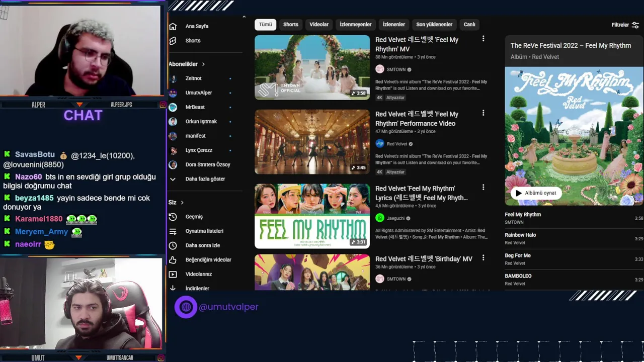Click SMTOWN avatar under Feel My Rhythm MV
The width and height of the screenshot is (644, 362).
click(x=380, y=69)
